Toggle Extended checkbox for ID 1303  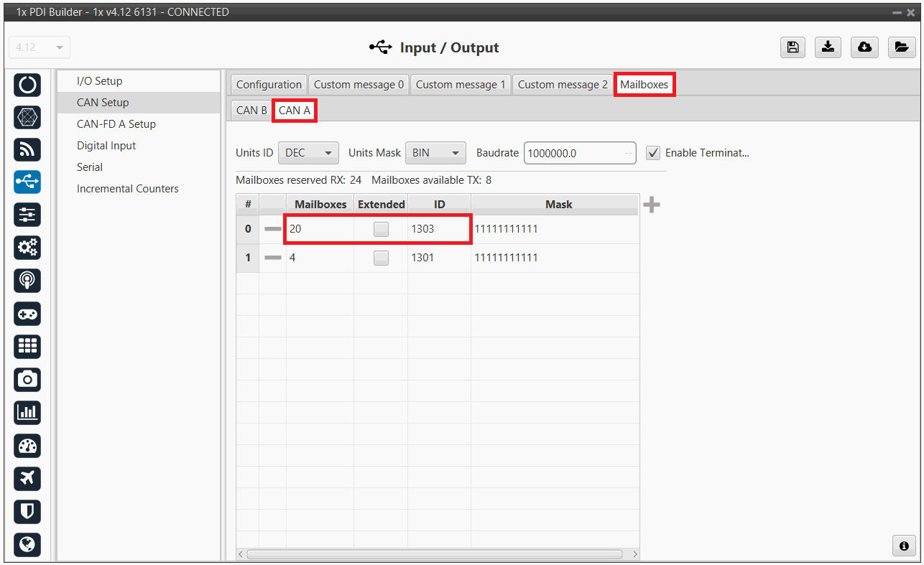pyautogui.click(x=381, y=229)
